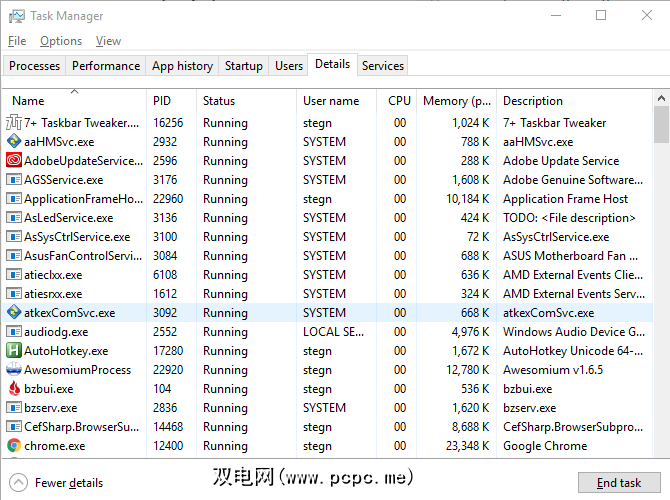Switch to the Performance tab
670x500 pixels.
(x=106, y=66)
